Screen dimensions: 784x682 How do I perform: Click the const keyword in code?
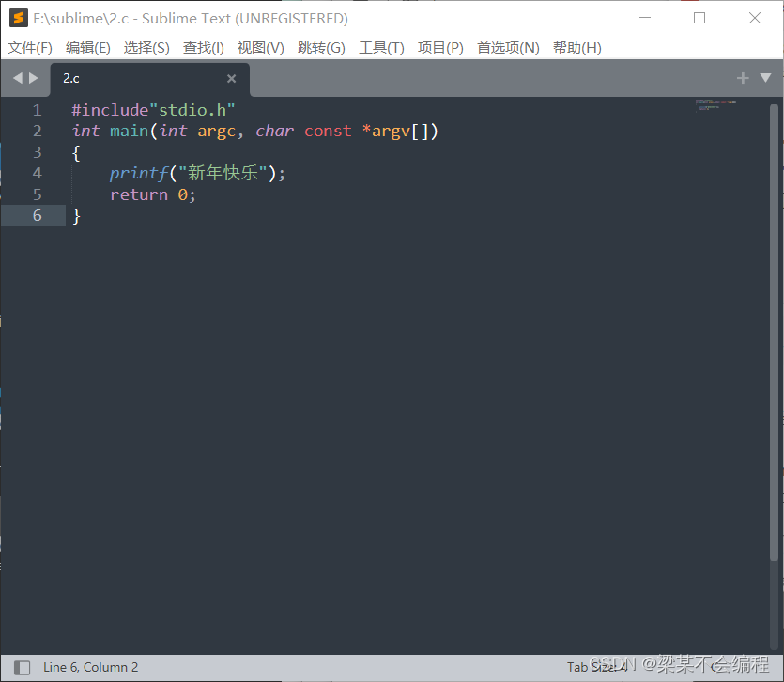tap(328, 132)
